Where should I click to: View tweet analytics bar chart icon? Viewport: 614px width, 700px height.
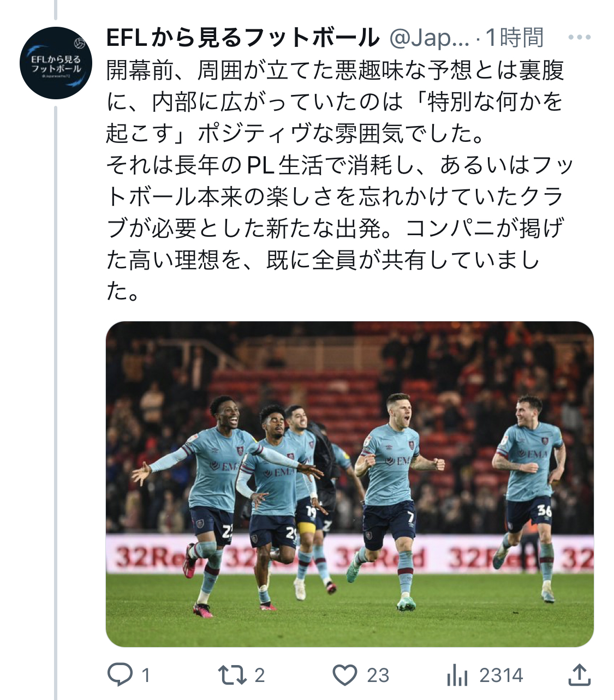click(457, 675)
